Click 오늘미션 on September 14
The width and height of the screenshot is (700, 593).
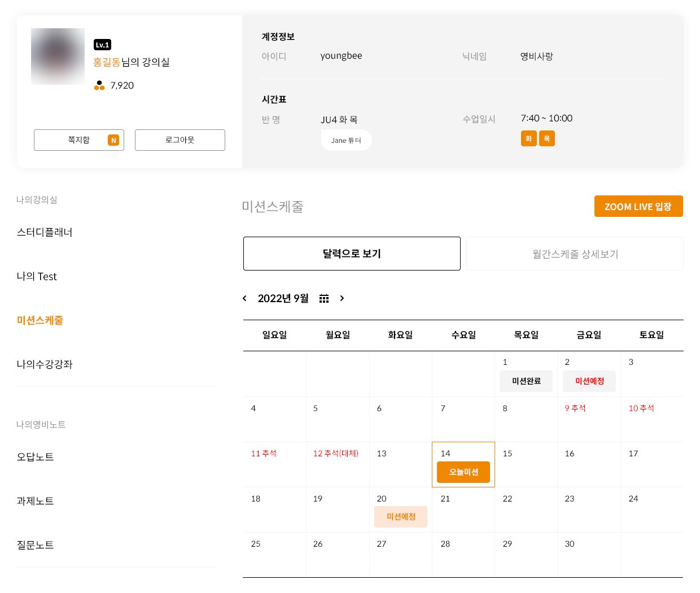463,472
